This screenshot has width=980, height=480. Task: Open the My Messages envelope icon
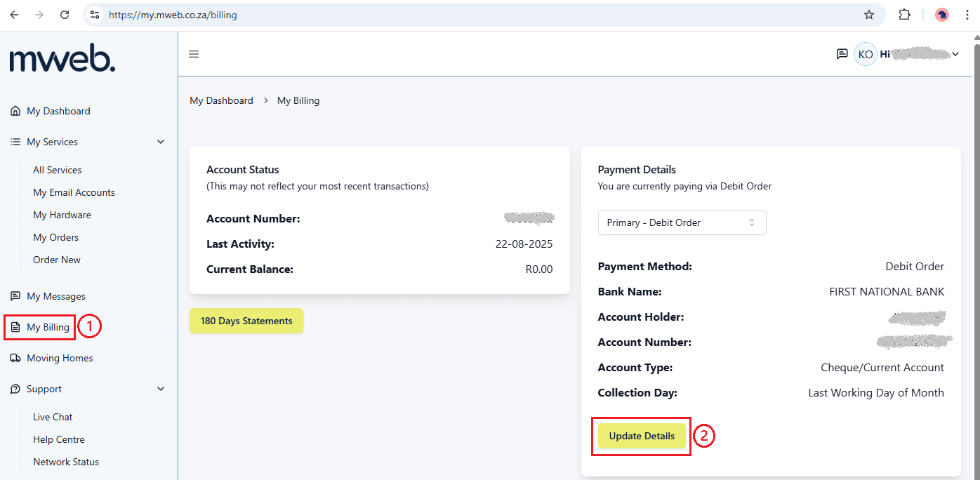tap(15, 295)
